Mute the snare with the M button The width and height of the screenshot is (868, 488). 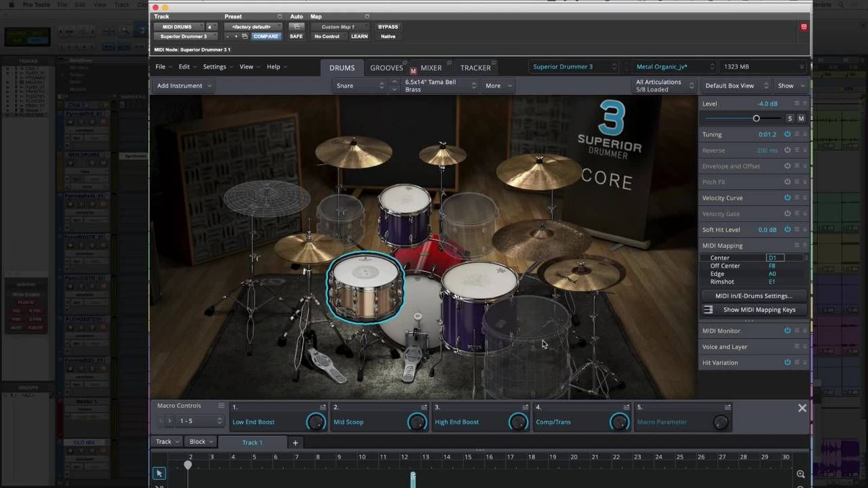click(x=801, y=119)
